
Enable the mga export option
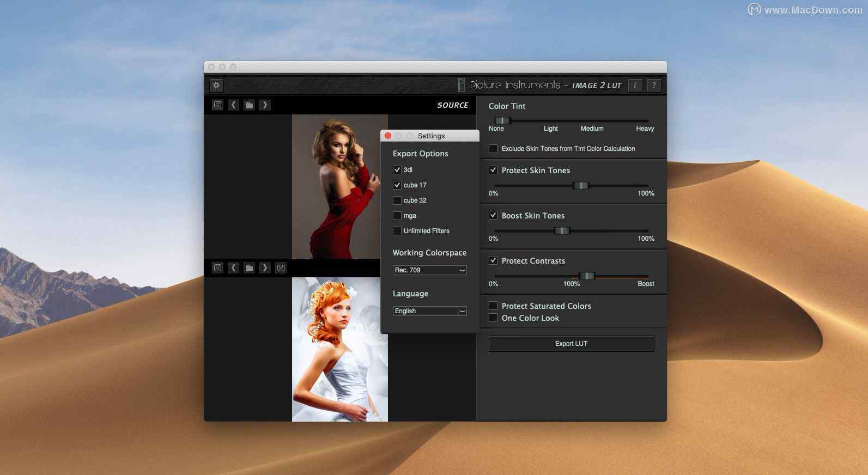pyautogui.click(x=397, y=216)
